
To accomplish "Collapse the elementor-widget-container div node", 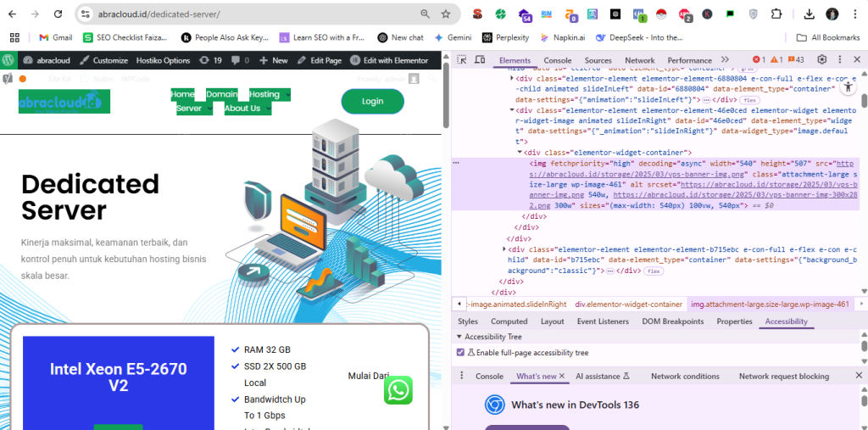I will click(520, 153).
